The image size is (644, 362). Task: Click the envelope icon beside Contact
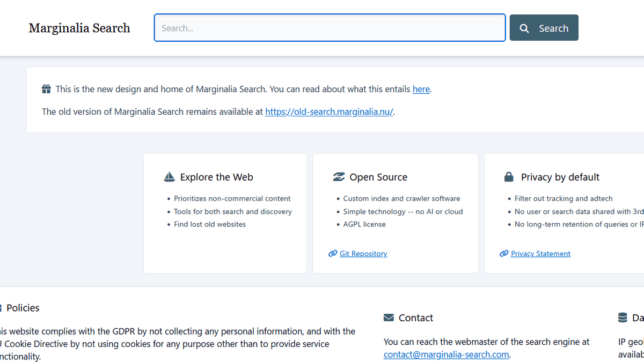click(389, 318)
